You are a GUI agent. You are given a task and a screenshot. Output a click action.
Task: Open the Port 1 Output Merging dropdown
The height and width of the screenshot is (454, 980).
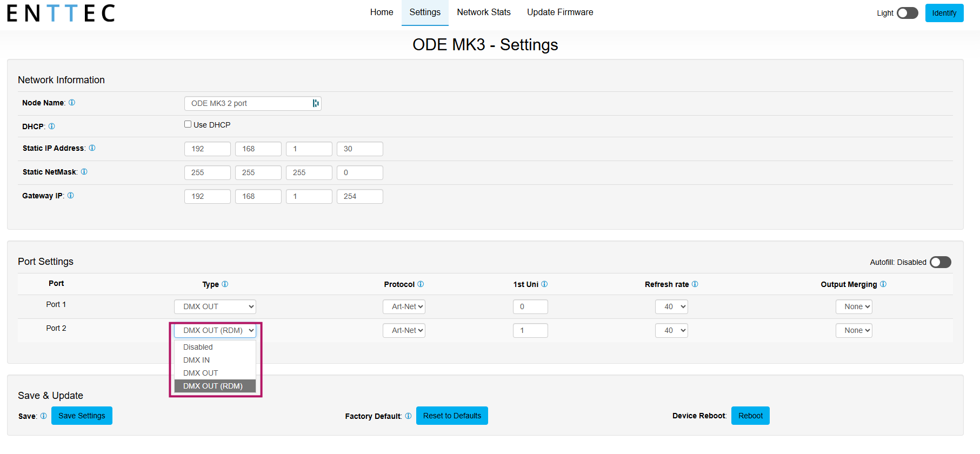854,306
